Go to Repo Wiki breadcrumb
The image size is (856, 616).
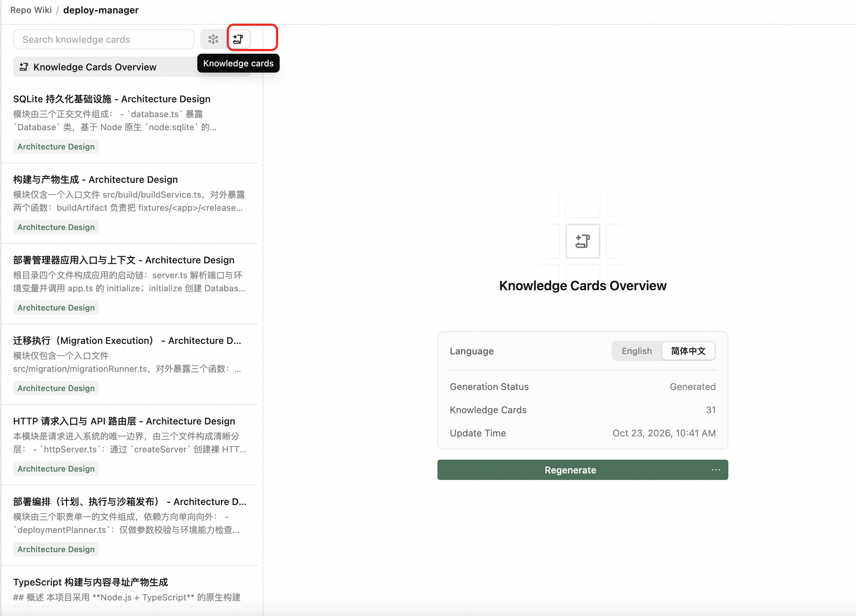tap(31, 10)
